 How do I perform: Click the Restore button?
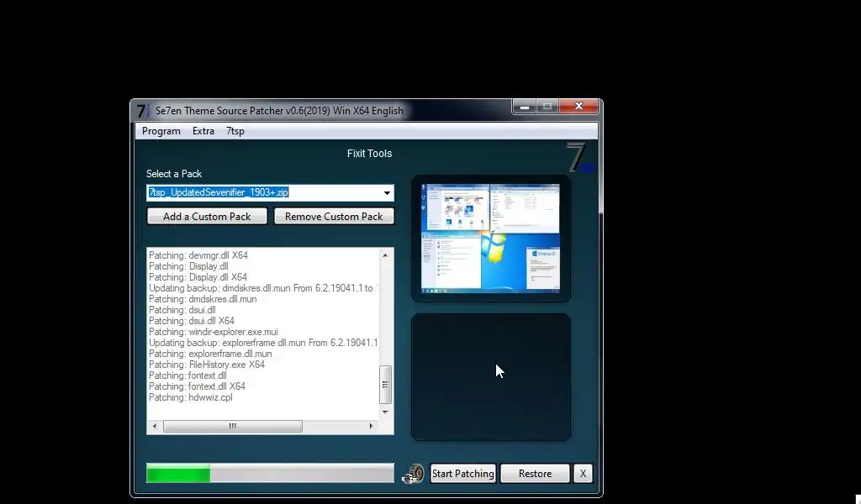(535, 473)
